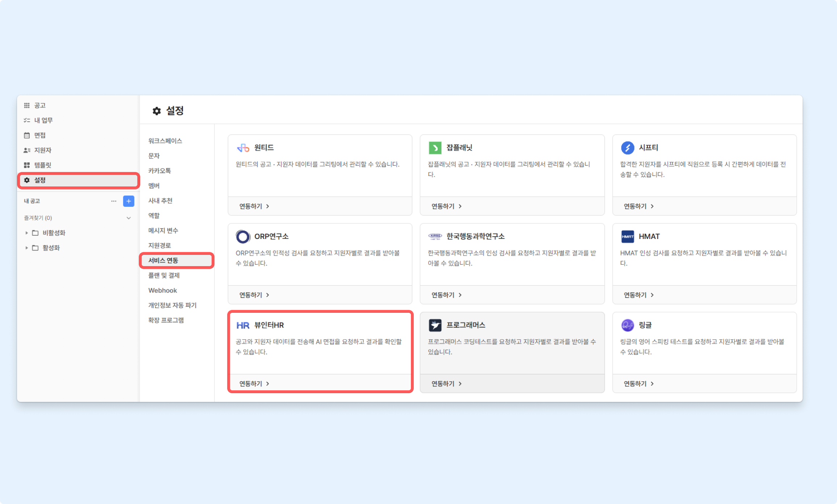
Task: Go to 플랜 및 결제 settings
Action: pyautogui.click(x=164, y=275)
